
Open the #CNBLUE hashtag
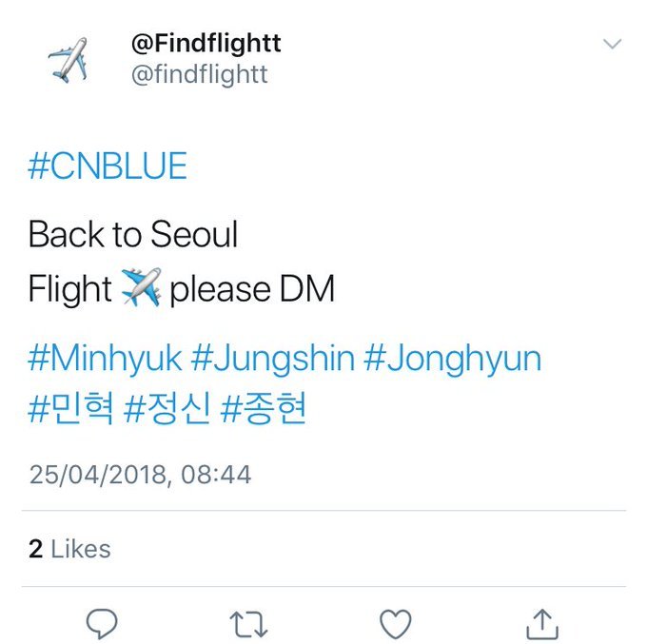(x=108, y=166)
